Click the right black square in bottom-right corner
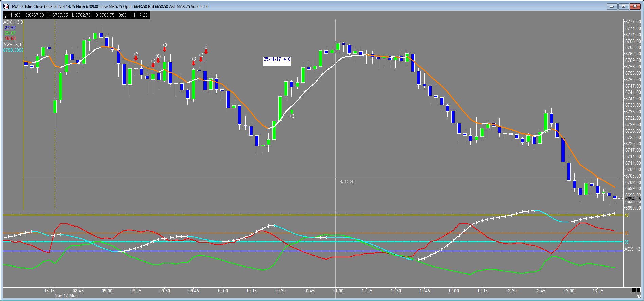 tap(638, 290)
